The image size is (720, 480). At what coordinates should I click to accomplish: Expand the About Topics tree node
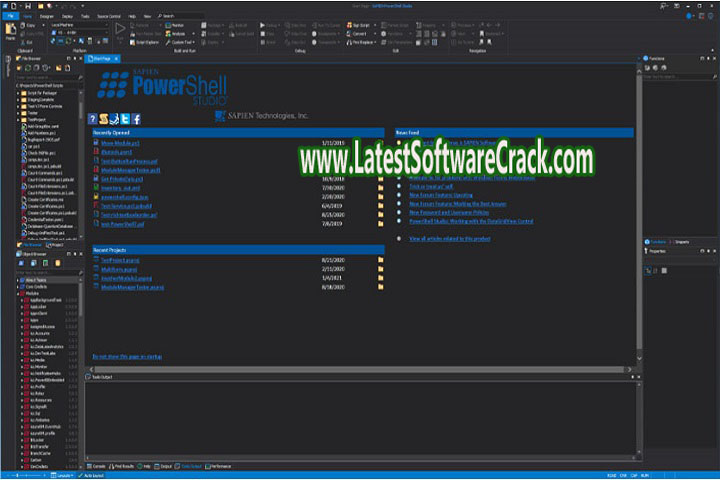(18, 280)
